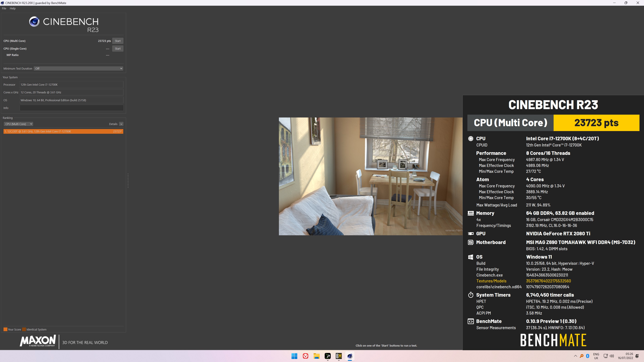This screenshot has height=362, width=644.
Task: Click the Cinebench title bar app icon
Action: point(3,3)
